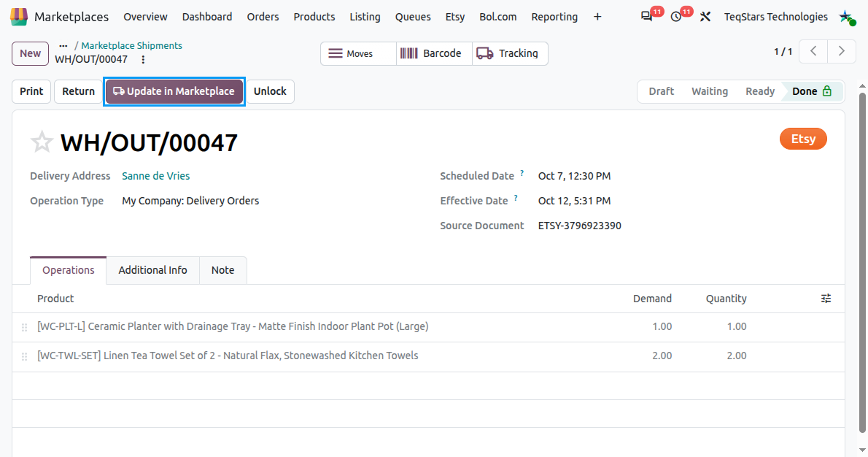Viewport: 868px width, 457px height.
Task: Open the Barcode smart button
Action: coord(434,54)
